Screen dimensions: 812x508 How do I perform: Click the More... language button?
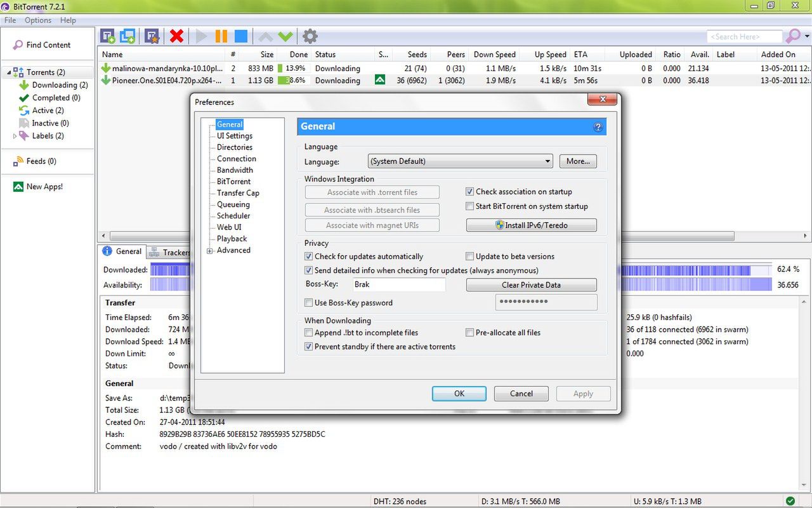point(578,161)
